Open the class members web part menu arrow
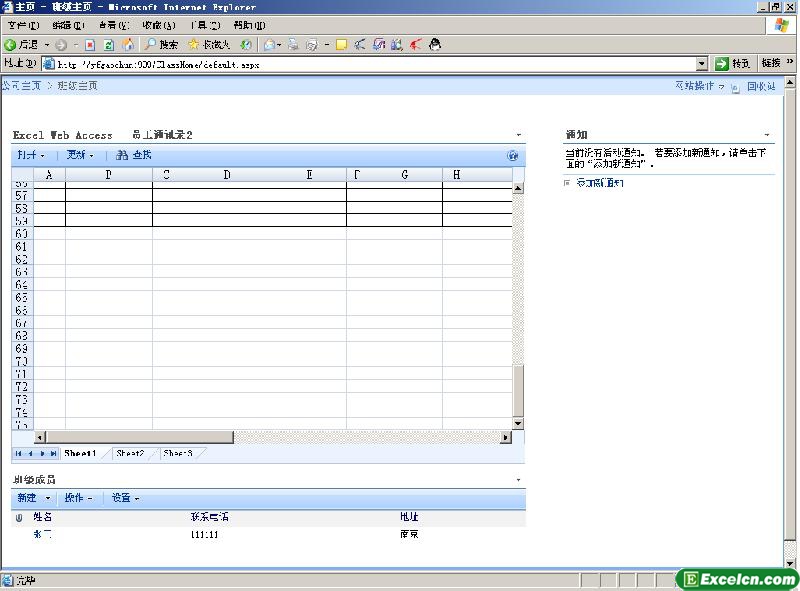This screenshot has width=800, height=591. point(518,480)
